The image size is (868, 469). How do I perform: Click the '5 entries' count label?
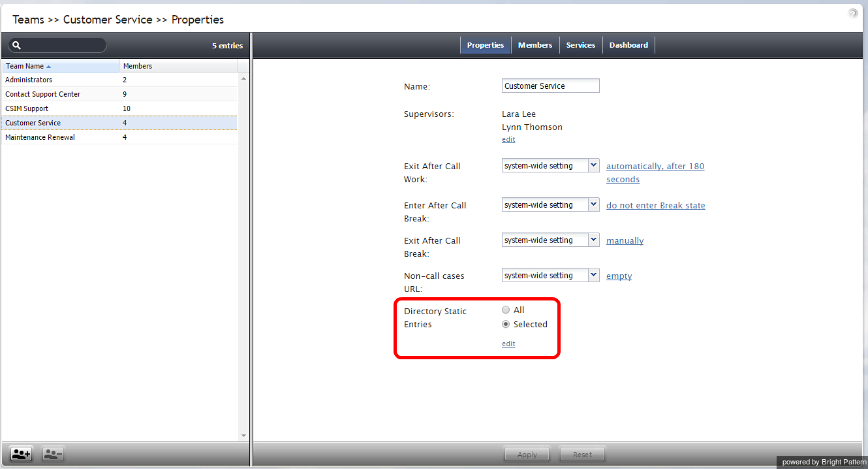[x=227, y=46]
